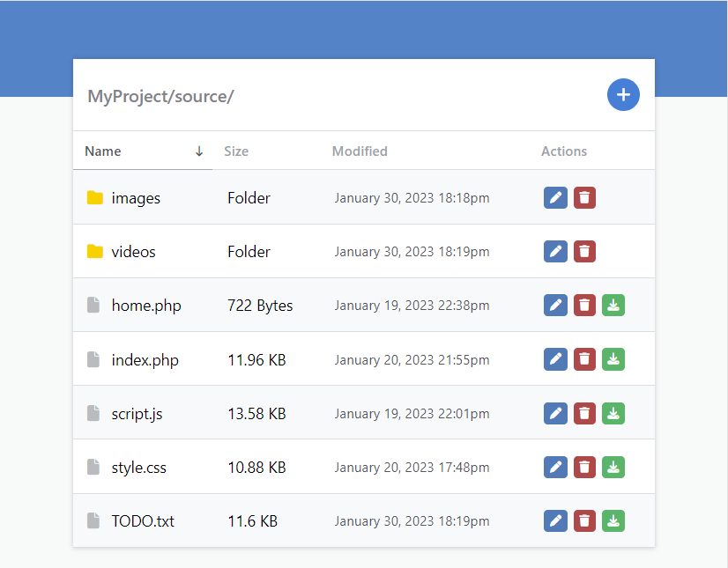This screenshot has height=568, width=728.
Task: Click the file icon next to script.js
Action: coord(93,413)
